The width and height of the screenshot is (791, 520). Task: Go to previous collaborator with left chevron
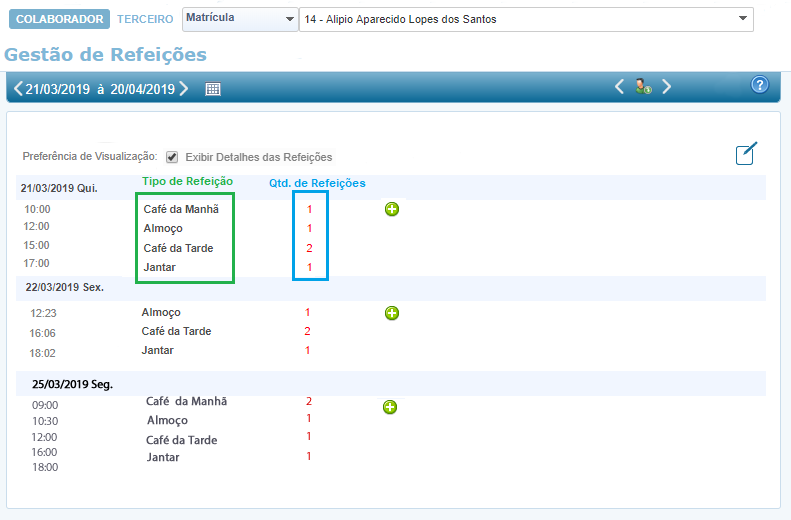pos(619,87)
